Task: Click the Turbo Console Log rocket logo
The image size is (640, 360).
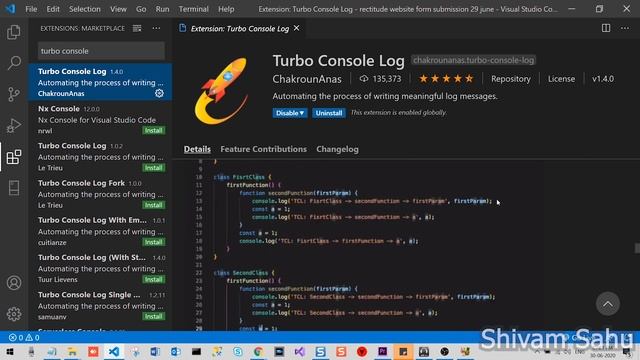Action: (222, 91)
